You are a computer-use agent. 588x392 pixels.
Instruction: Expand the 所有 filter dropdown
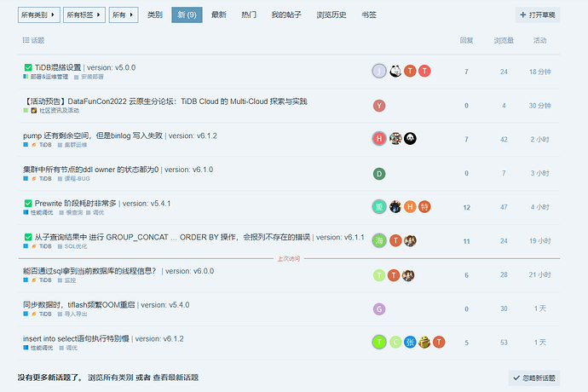[x=124, y=15]
